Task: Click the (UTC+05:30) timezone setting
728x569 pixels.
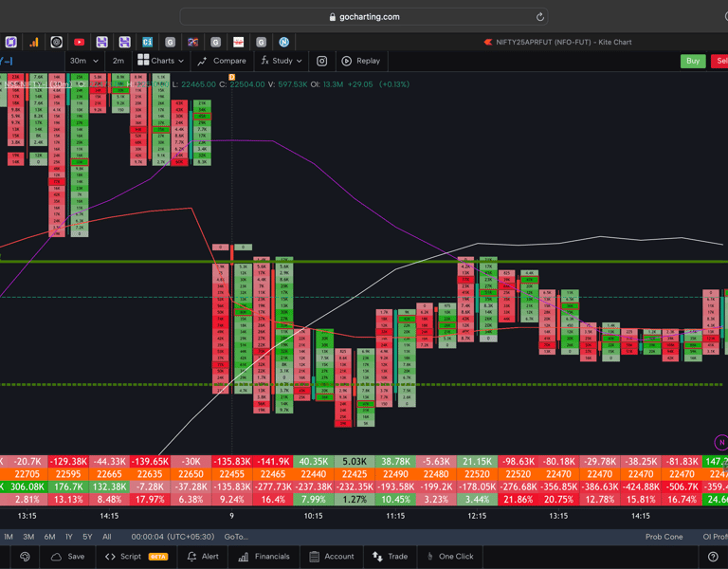Action: pos(191,537)
